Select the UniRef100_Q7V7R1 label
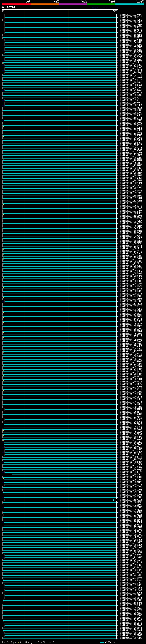This screenshot has height=644, width=146. coord(131,364)
